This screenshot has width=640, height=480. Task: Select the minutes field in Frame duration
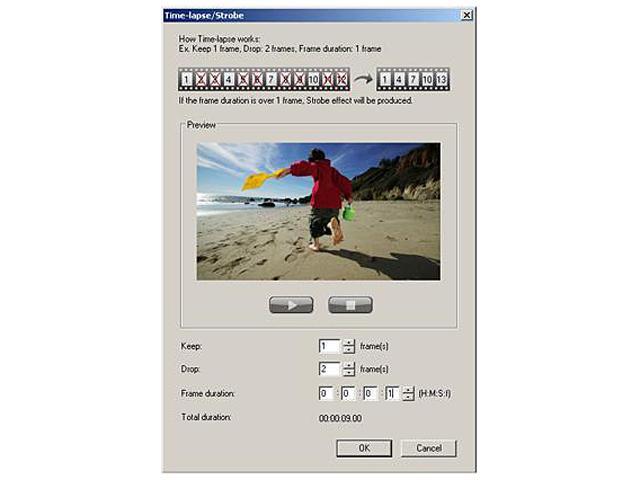click(x=348, y=394)
